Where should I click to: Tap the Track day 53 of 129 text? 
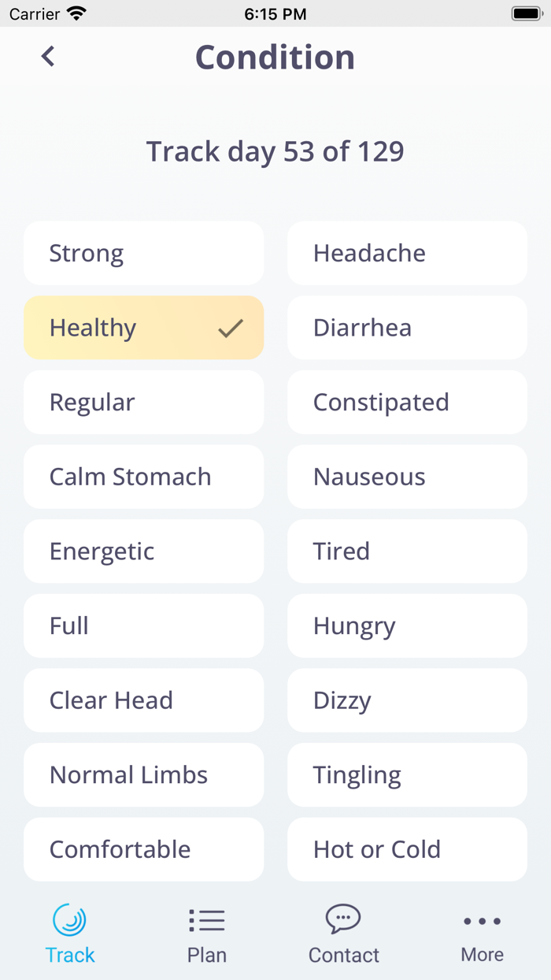click(275, 151)
